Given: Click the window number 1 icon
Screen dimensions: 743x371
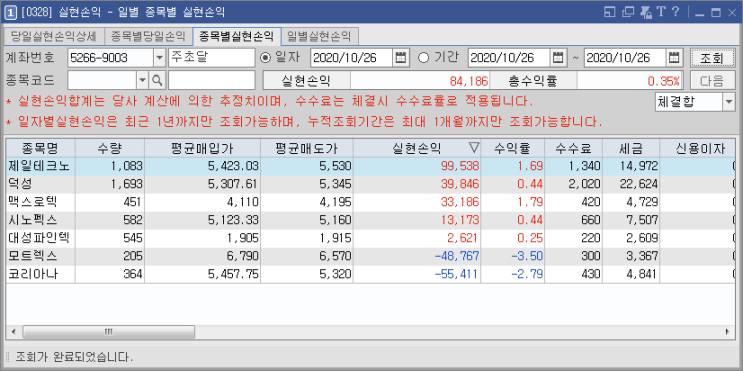Looking at the screenshot, I should click(x=10, y=12).
